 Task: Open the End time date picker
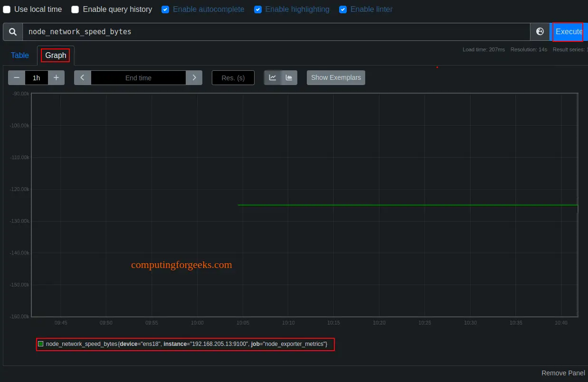click(x=138, y=77)
